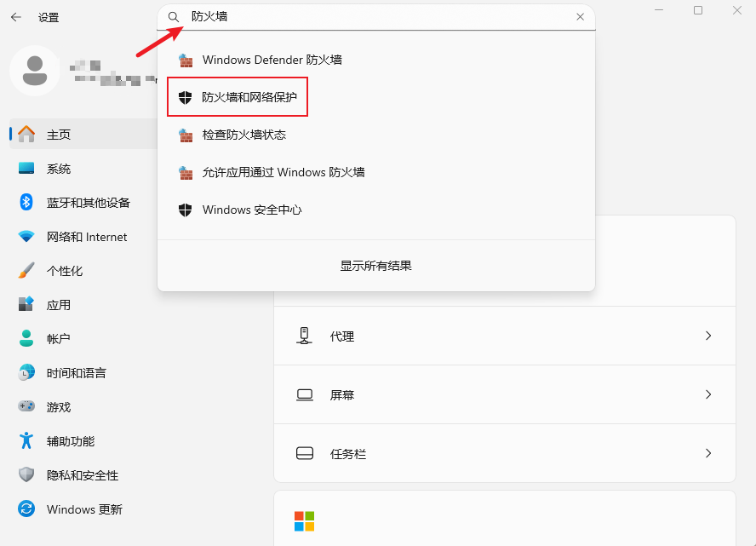This screenshot has height=546, width=756.
Task: Open the 任务栏 taskbar row
Action: 505,453
